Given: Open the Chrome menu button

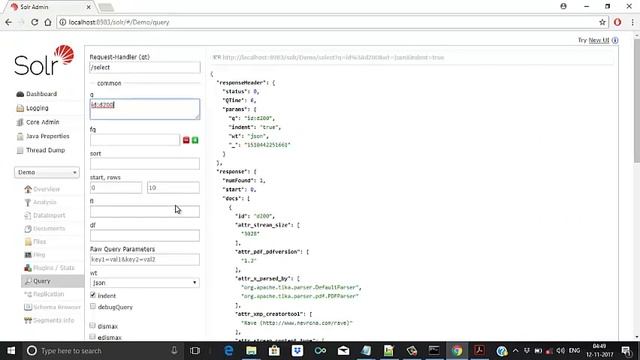Looking at the screenshot, I should tap(632, 22).
